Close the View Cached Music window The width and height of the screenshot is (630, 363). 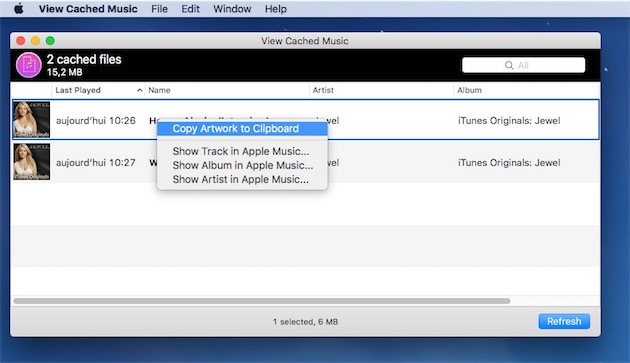click(x=20, y=41)
